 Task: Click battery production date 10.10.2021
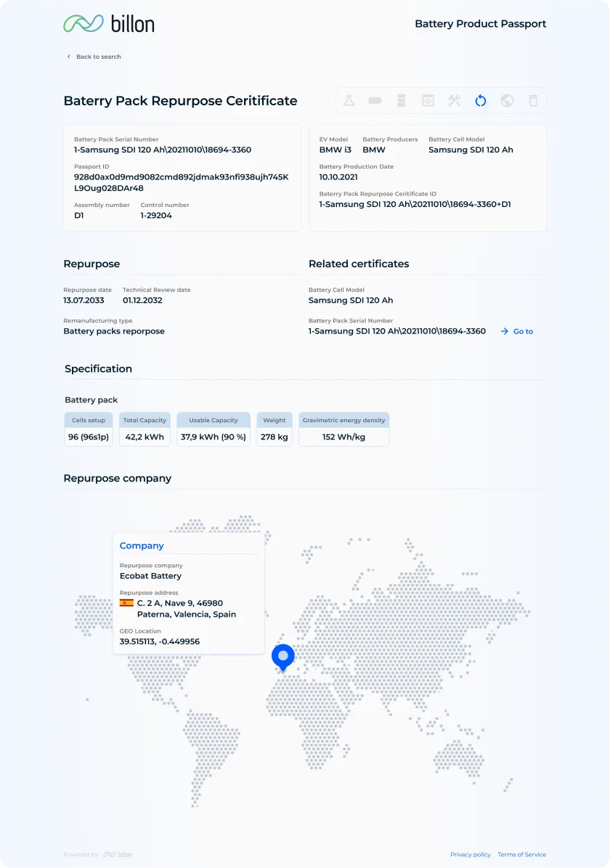coord(338,177)
